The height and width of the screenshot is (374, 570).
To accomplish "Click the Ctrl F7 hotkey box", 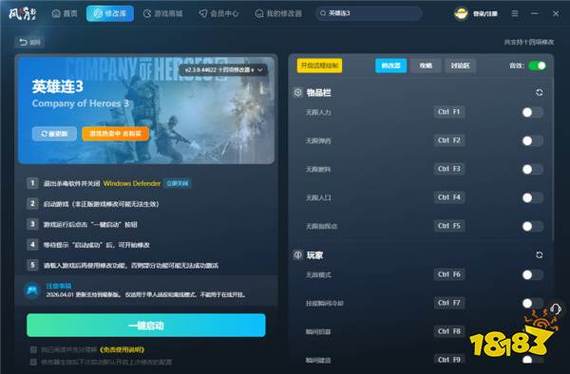I will (x=449, y=303).
